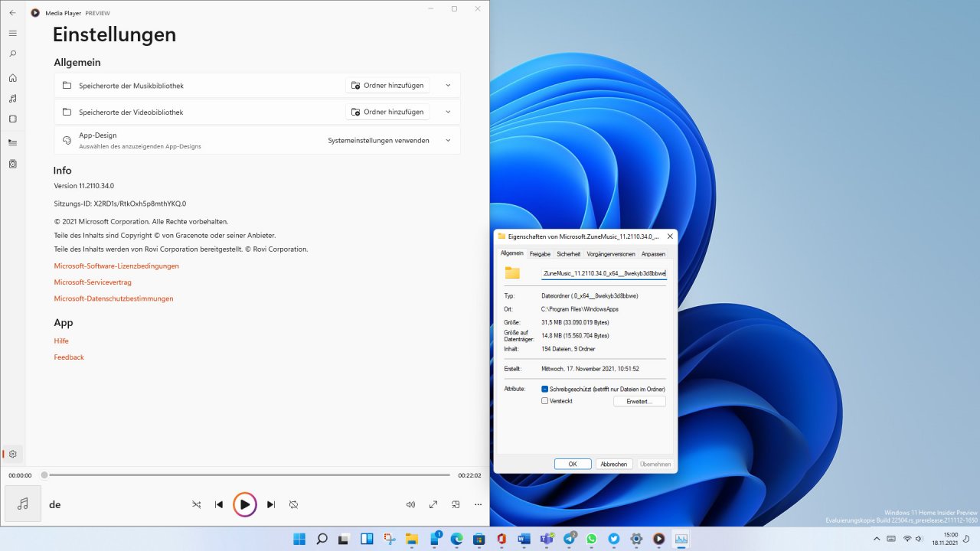Screen dimensions: 980x551
Task: Open Task View from taskbar
Action: (345, 539)
